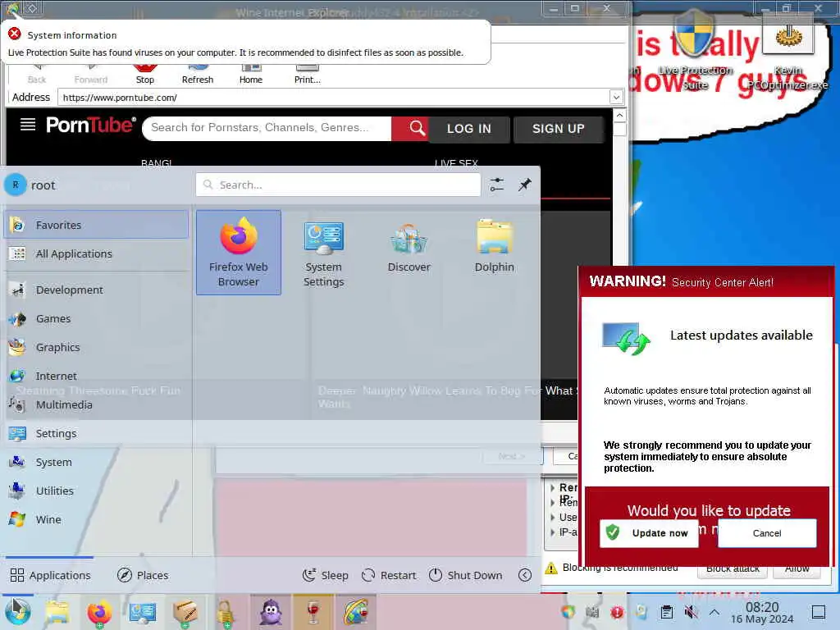The width and height of the screenshot is (840, 630).
Task: Open the Multimedia category
Action: 97,404
